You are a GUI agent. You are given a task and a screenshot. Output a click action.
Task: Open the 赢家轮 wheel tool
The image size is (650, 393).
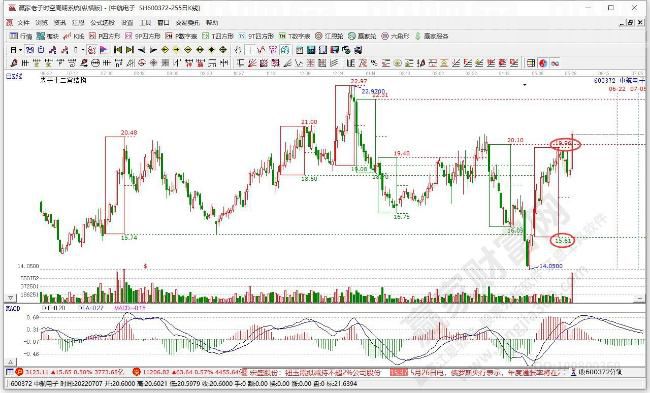362,36
